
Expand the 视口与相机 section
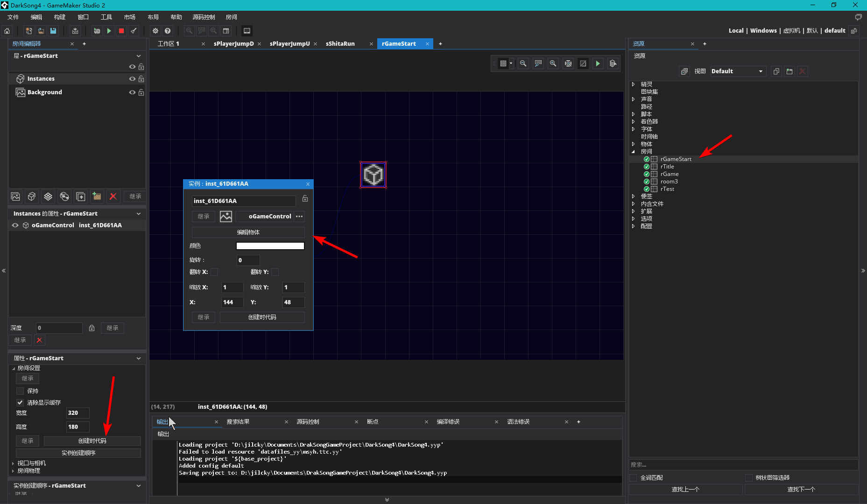pyautogui.click(x=13, y=463)
